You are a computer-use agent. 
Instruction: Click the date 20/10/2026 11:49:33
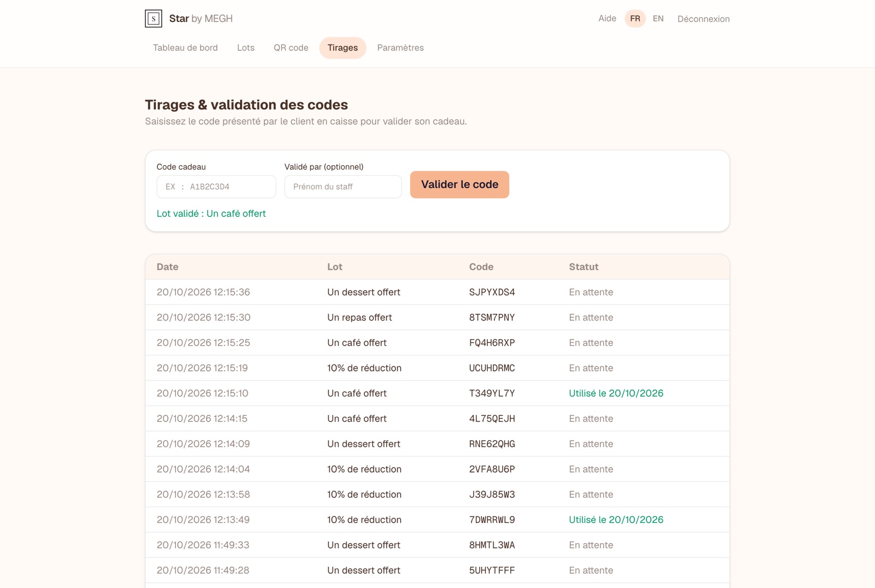(x=203, y=545)
